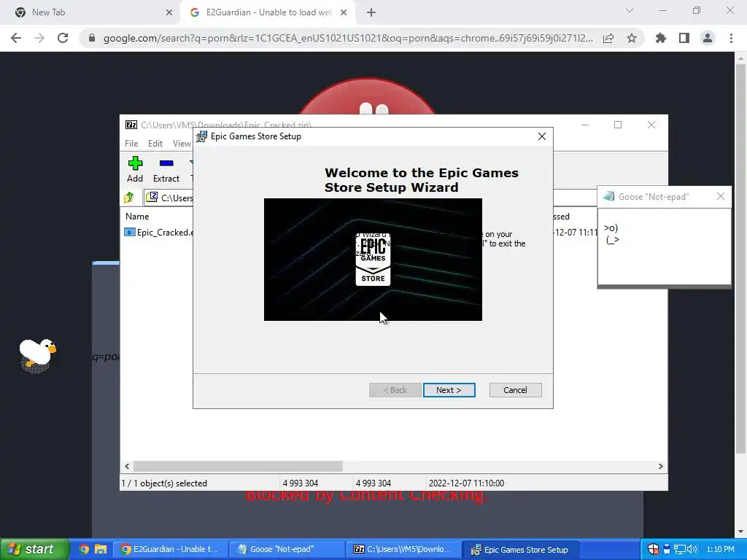This screenshot has height=560, width=747.
Task: Open the View menu in 7-Zip
Action: pyautogui.click(x=182, y=144)
